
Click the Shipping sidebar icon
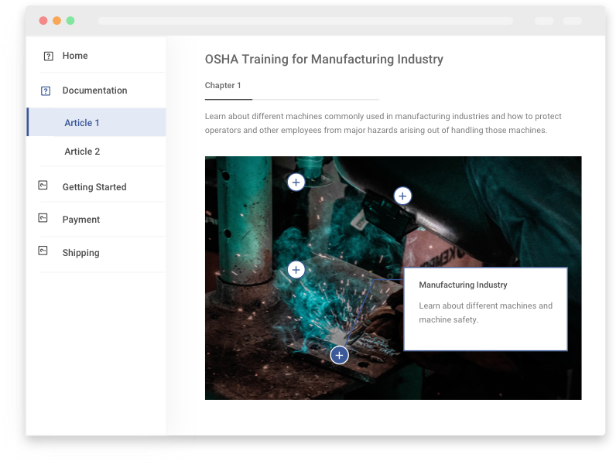point(43,251)
